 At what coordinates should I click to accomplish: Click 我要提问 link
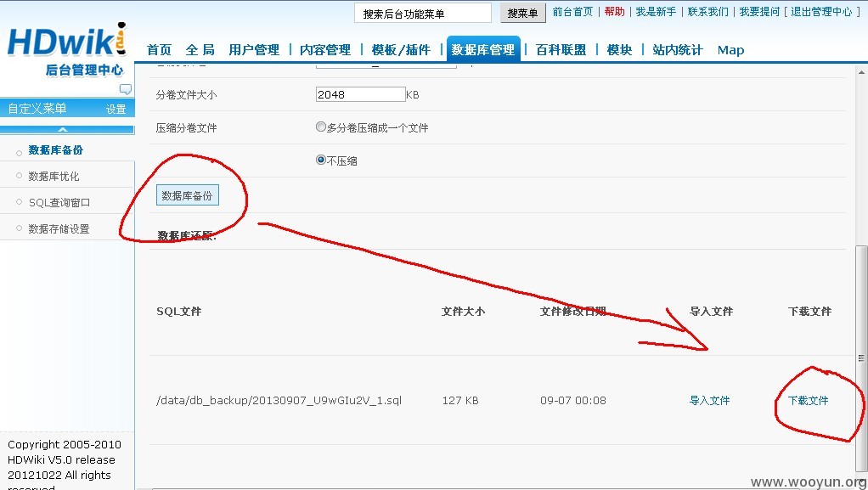(759, 12)
